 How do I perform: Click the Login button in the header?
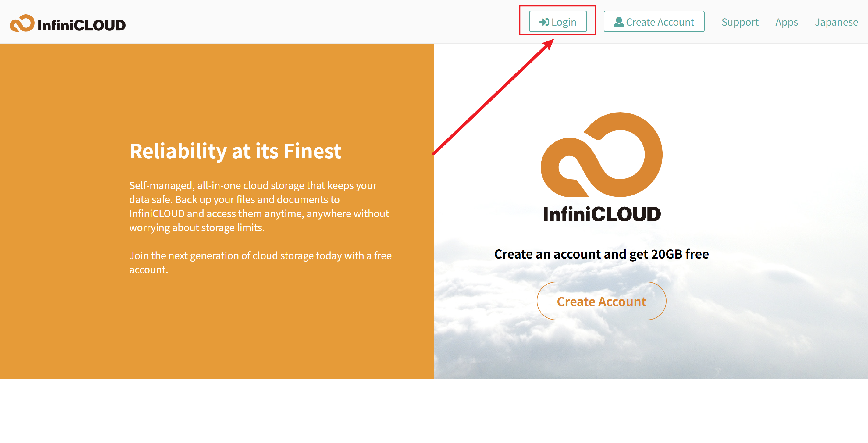pyautogui.click(x=558, y=22)
